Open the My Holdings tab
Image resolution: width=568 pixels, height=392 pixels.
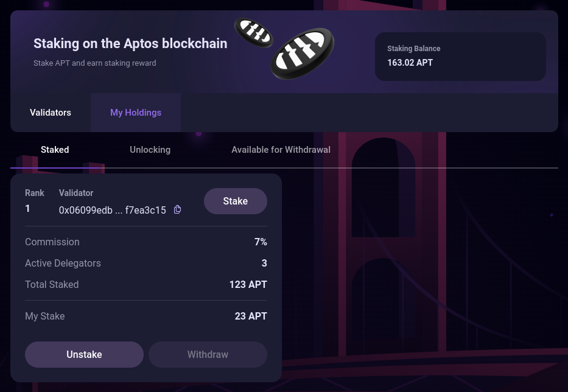click(136, 113)
